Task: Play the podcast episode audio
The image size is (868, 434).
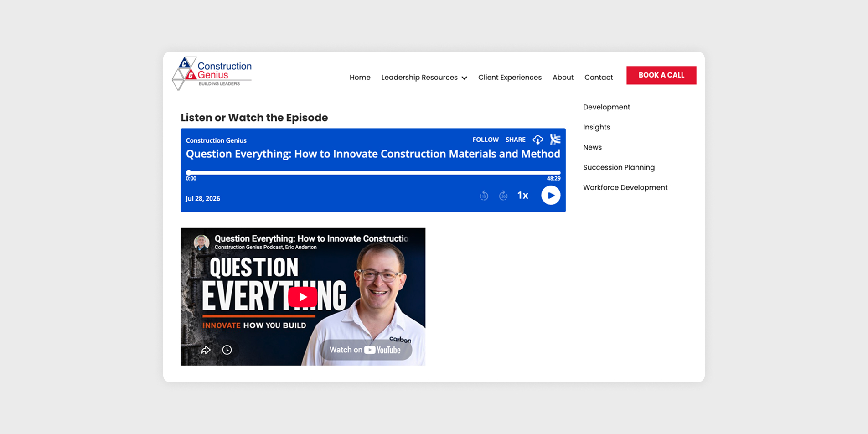Action: [551, 196]
